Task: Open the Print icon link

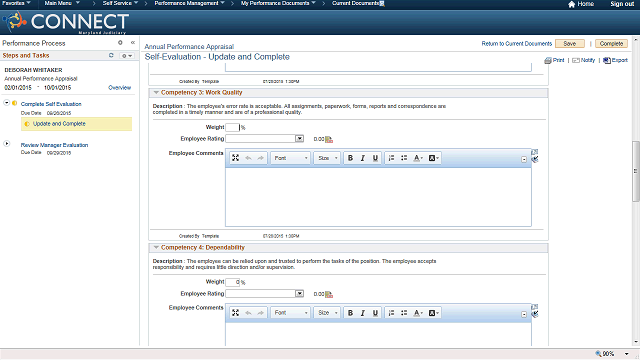Action: (547, 60)
